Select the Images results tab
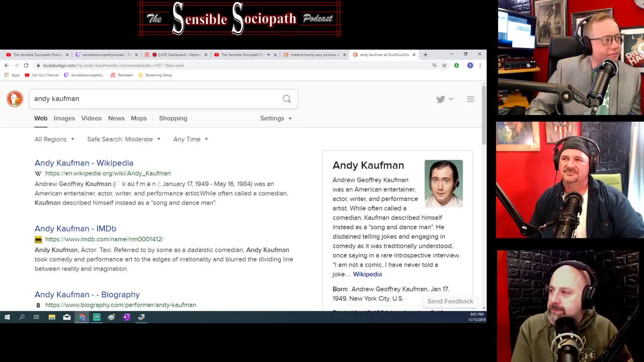The image size is (644, 362). [64, 118]
